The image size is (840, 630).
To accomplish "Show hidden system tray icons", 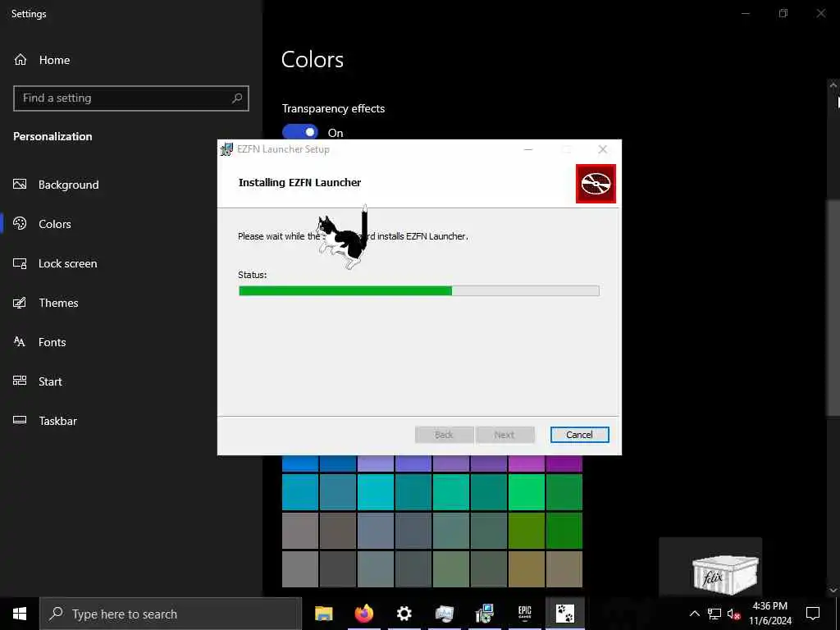I will pos(694,614).
